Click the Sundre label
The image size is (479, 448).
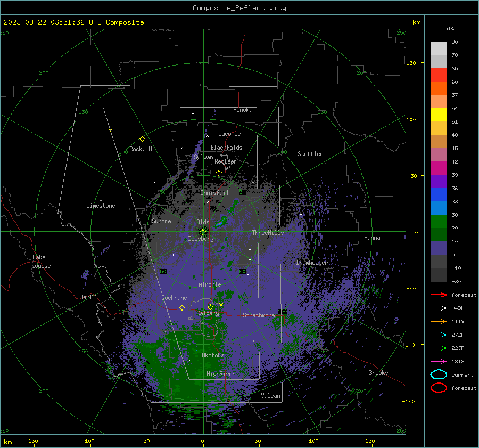pyautogui.click(x=161, y=221)
